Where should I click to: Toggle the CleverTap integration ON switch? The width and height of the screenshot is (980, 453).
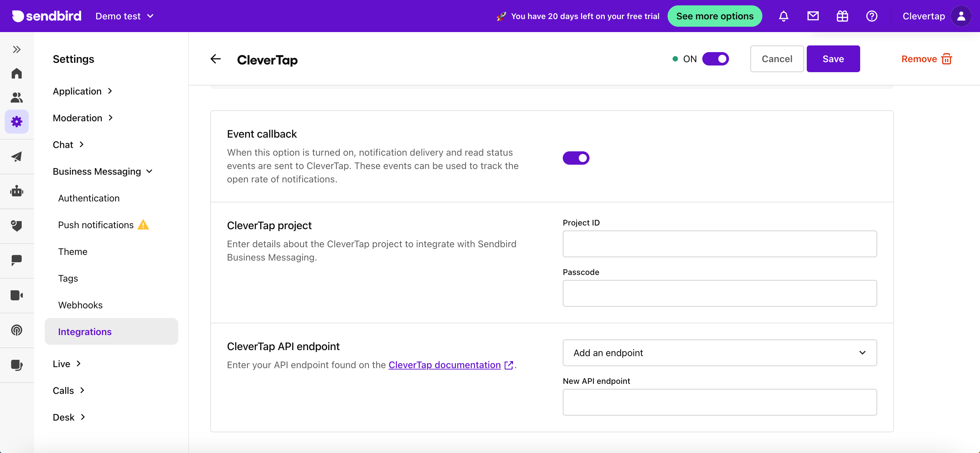click(x=715, y=59)
